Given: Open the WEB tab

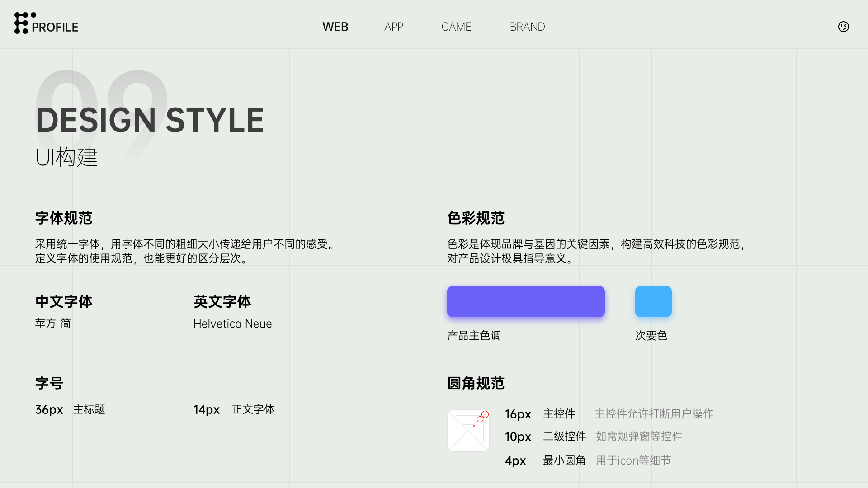Looking at the screenshot, I should click(335, 27).
